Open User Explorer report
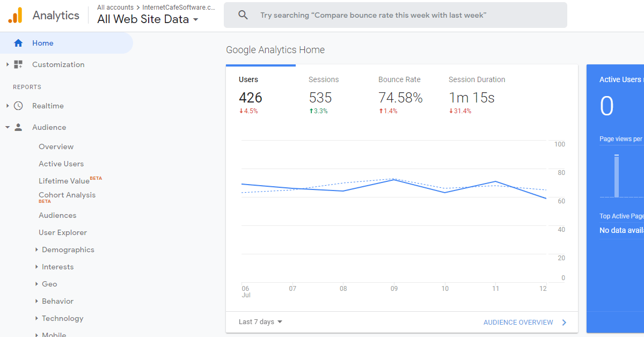The width and height of the screenshot is (644, 337). point(63,232)
